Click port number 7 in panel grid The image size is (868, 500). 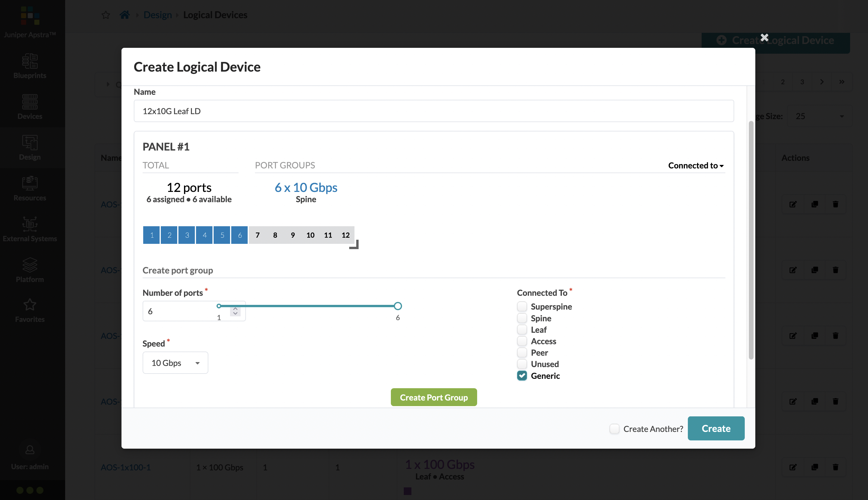(258, 235)
